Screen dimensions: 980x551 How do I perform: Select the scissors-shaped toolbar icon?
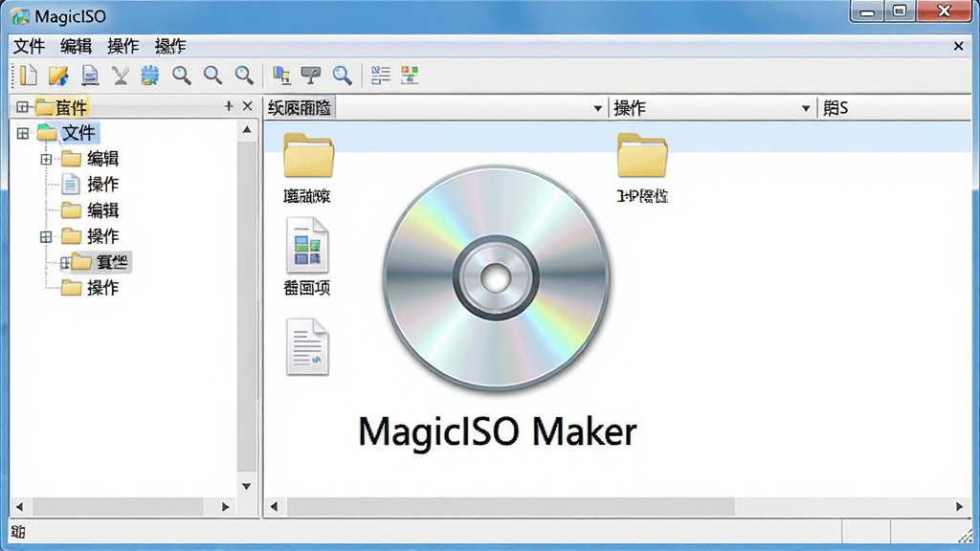[120, 76]
